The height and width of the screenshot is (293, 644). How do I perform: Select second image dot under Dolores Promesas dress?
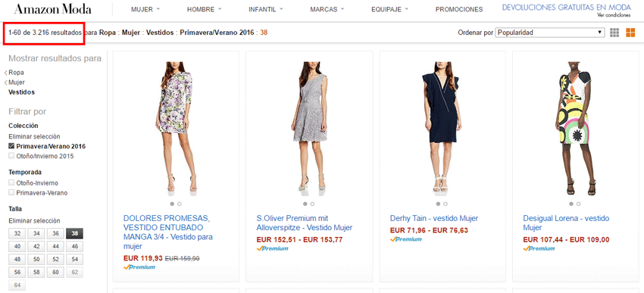pyautogui.click(x=180, y=204)
